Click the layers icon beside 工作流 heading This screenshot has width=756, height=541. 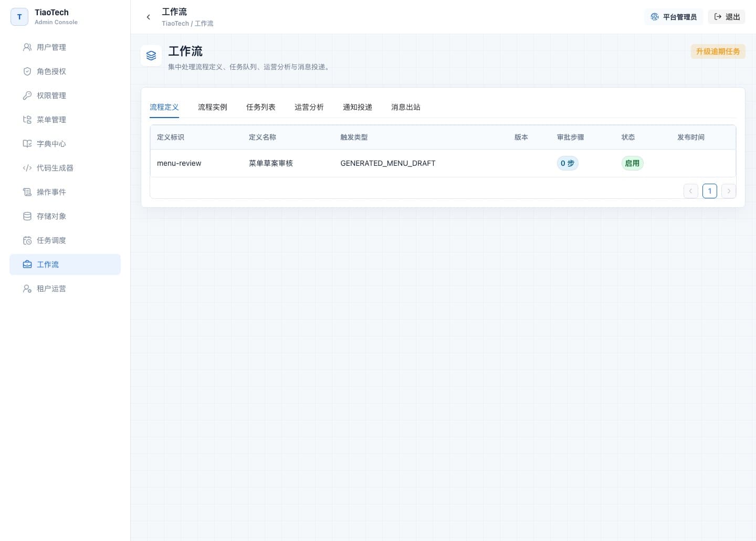coord(151,56)
